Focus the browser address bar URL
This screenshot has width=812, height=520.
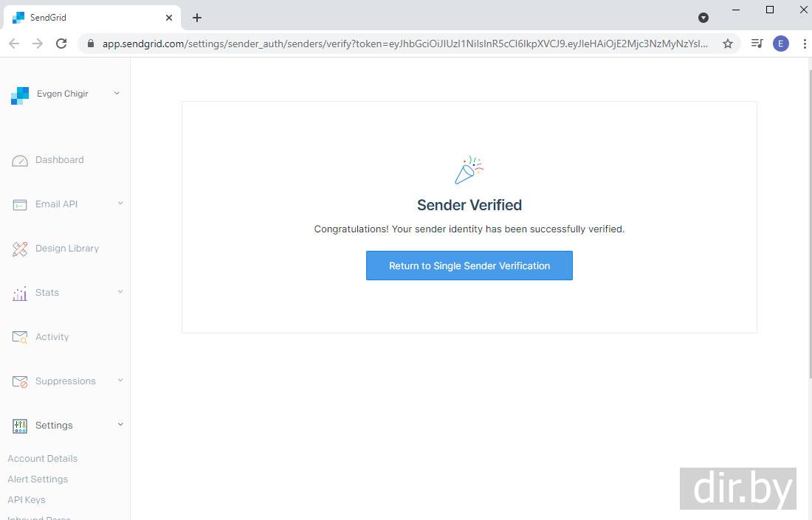coord(405,44)
